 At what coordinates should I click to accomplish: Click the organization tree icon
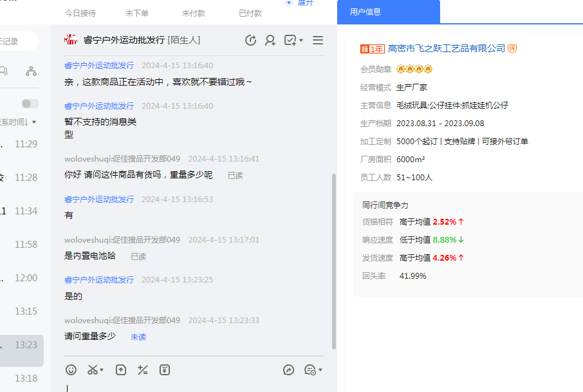pyautogui.click(x=31, y=71)
